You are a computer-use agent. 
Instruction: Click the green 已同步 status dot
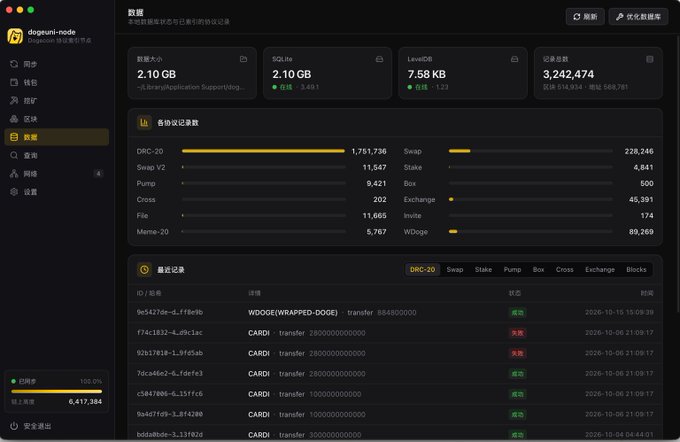(13, 381)
